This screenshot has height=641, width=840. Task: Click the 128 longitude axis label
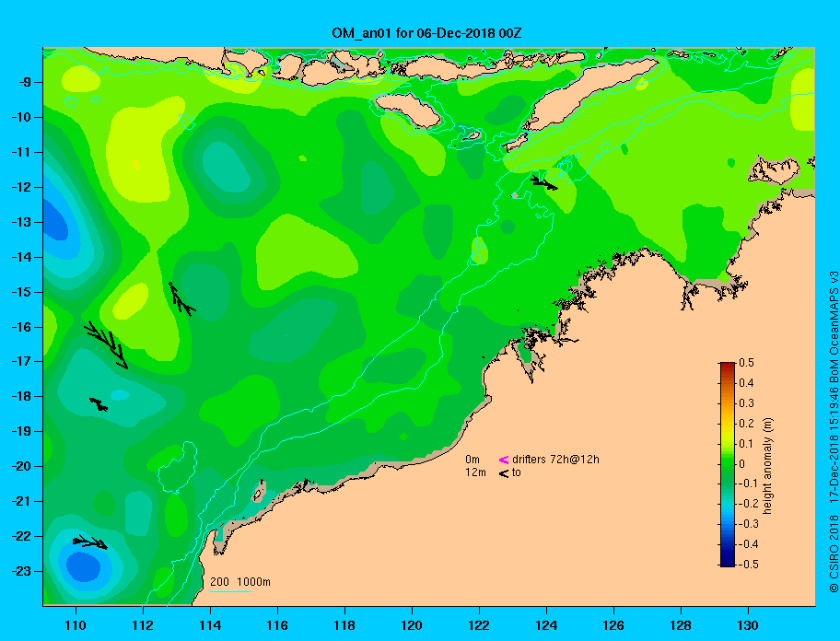[x=681, y=625]
